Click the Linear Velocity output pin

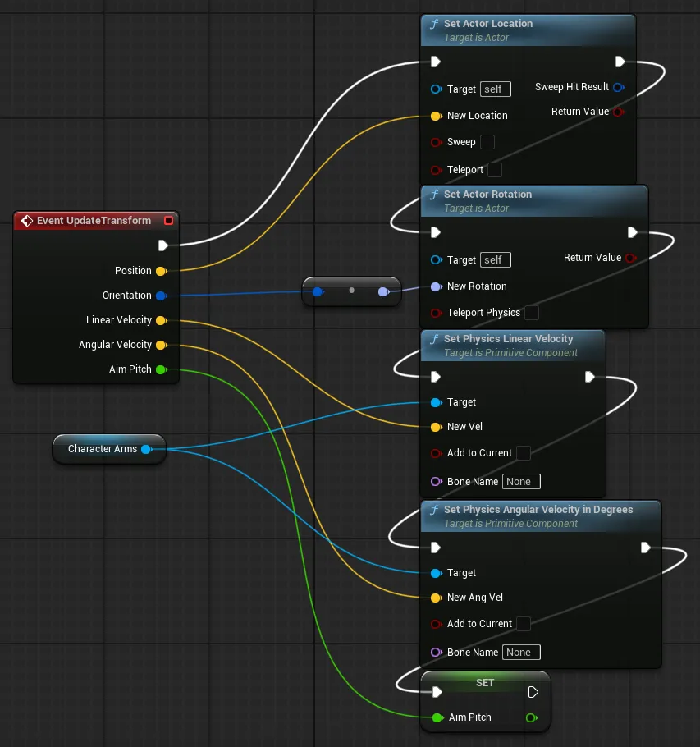[162, 320]
